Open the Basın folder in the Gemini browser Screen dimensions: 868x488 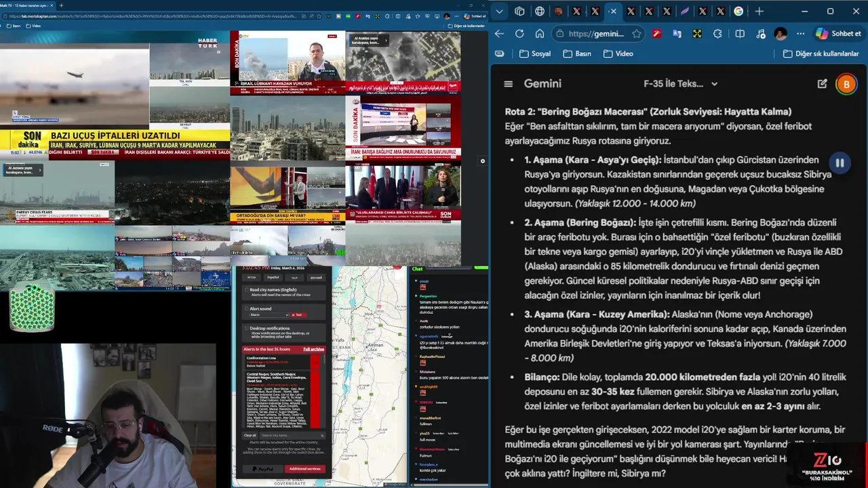[x=577, y=54]
